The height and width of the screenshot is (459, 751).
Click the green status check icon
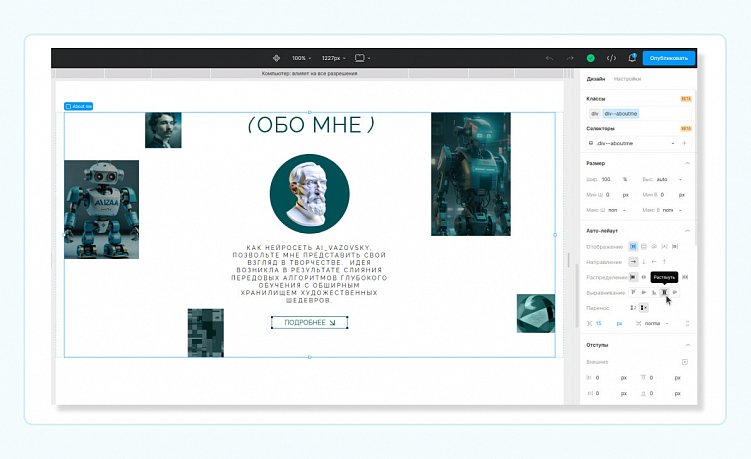pos(591,58)
